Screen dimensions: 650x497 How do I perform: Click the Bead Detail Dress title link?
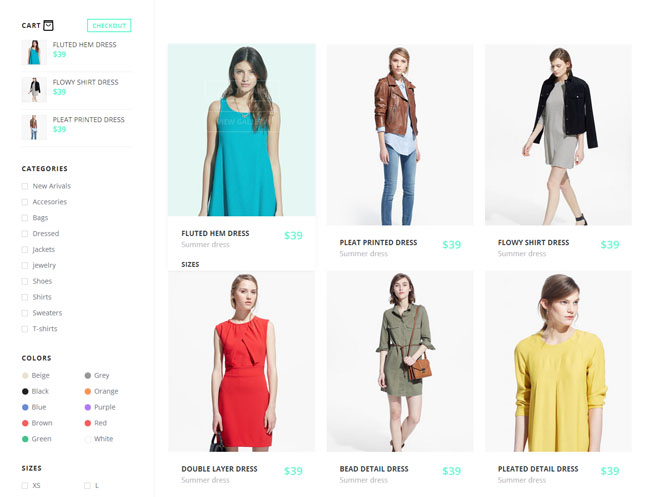tap(374, 469)
